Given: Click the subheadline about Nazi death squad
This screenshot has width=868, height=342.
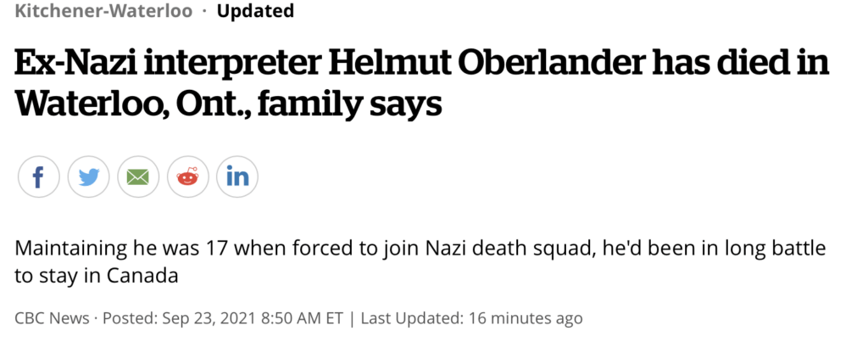Looking at the screenshot, I should [420, 261].
